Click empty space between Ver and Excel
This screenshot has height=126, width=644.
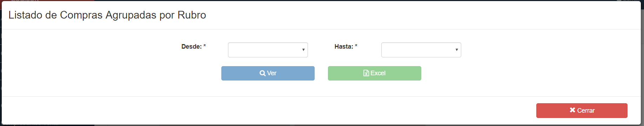pyautogui.click(x=321, y=73)
